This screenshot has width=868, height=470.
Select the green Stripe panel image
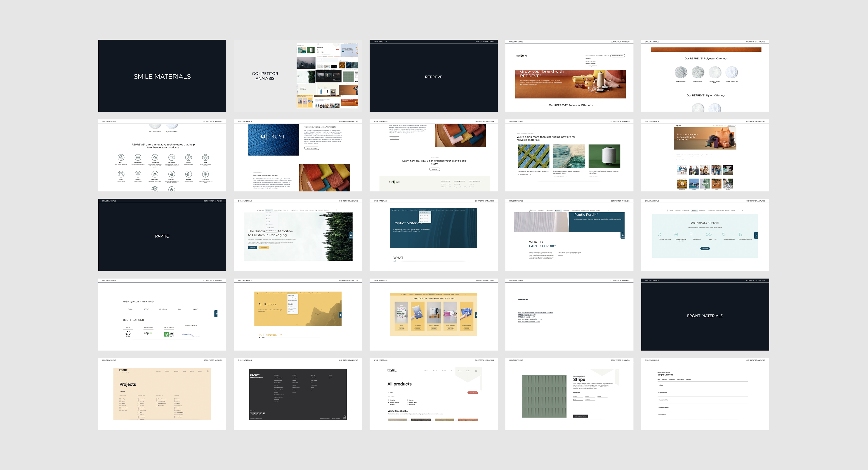(544, 396)
